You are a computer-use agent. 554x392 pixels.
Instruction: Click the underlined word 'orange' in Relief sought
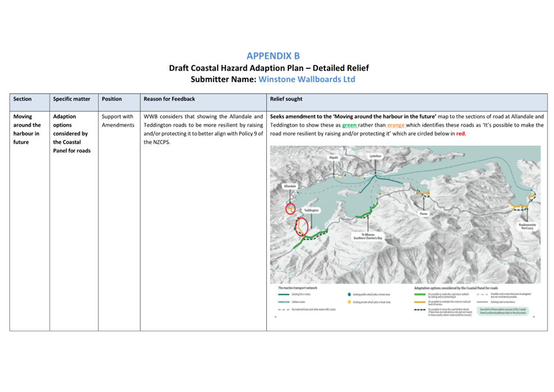396,125
